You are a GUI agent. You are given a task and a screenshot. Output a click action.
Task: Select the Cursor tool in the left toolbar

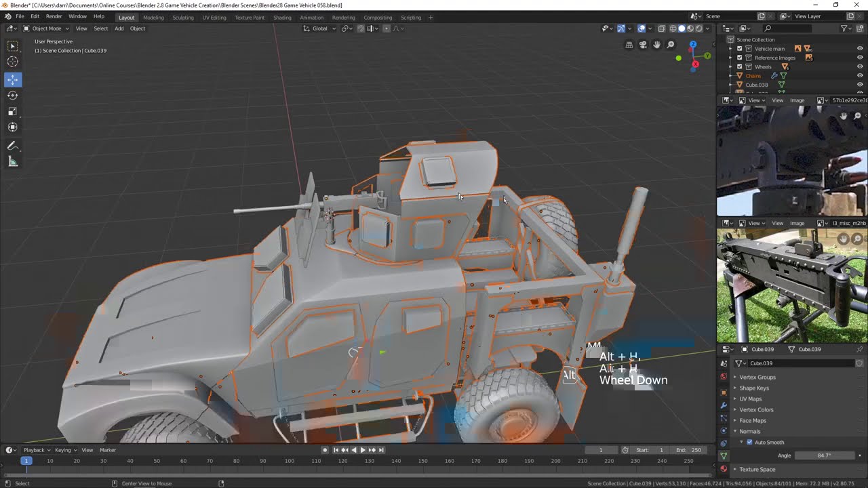point(12,62)
